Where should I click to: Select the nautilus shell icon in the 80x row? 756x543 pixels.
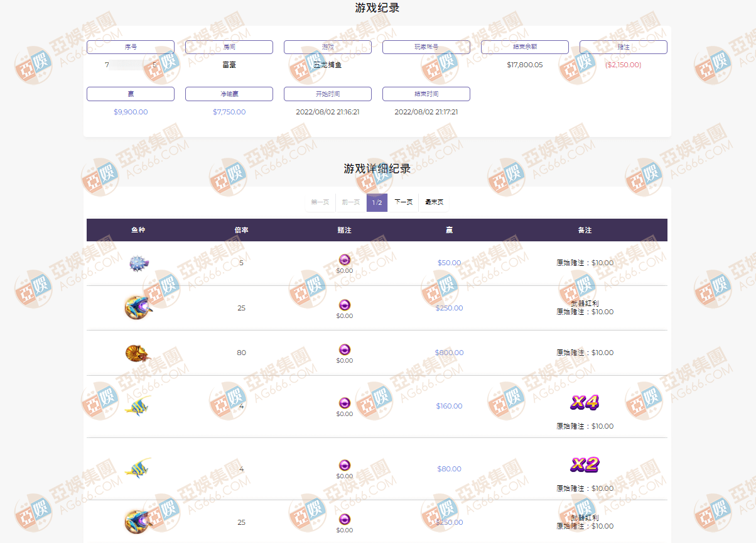pyautogui.click(x=138, y=353)
